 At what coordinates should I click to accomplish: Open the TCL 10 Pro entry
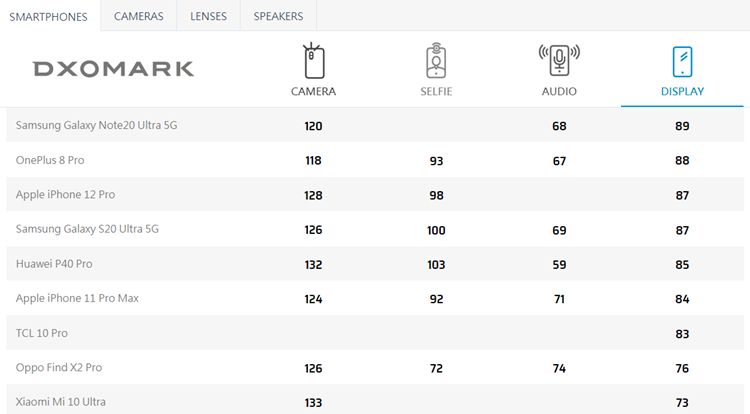click(x=42, y=333)
